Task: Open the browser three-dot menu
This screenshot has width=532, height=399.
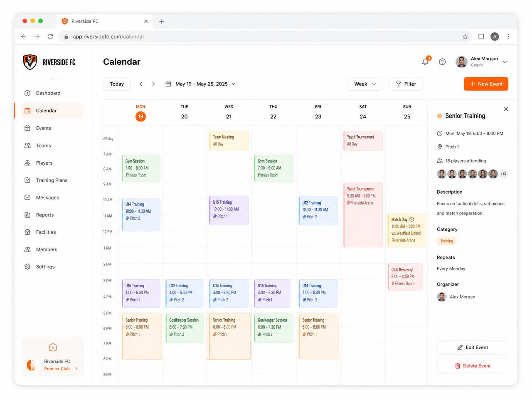Action: coord(508,37)
